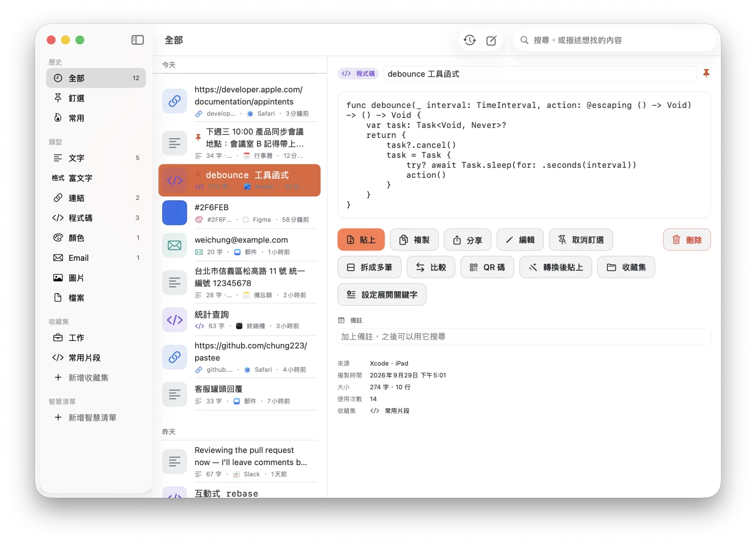The image size is (756, 544).
Task: Open 釘選 pinned items in sidebar
Action: point(96,98)
